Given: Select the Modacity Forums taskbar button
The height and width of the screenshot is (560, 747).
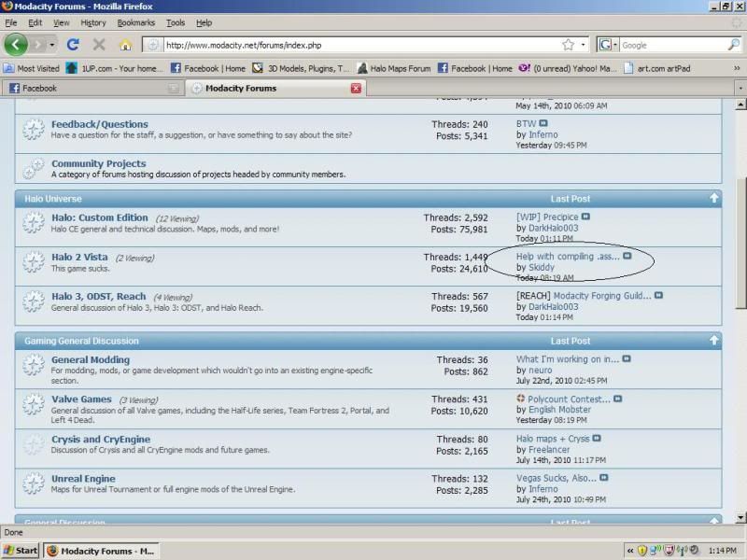Looking at the screenshot, I should point(102,551).
